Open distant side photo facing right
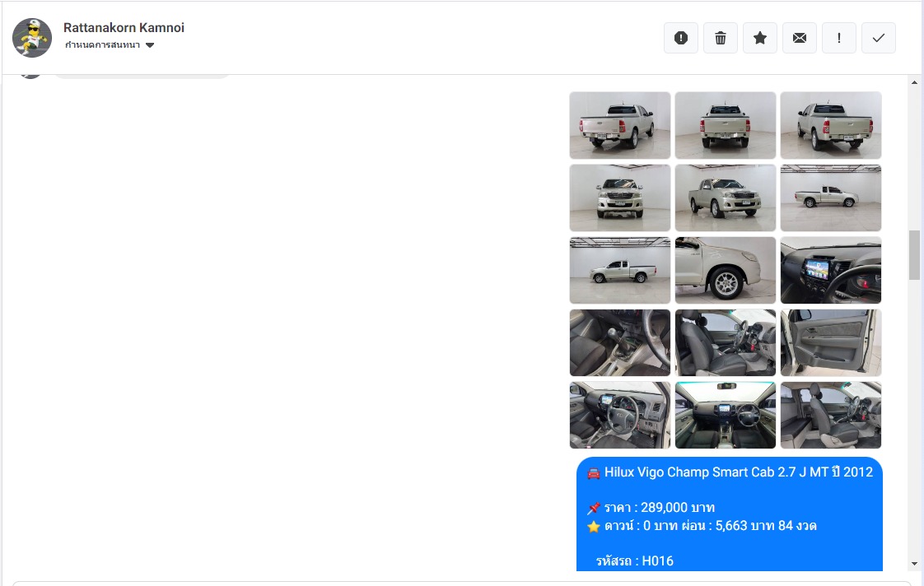 click(831, 198)
